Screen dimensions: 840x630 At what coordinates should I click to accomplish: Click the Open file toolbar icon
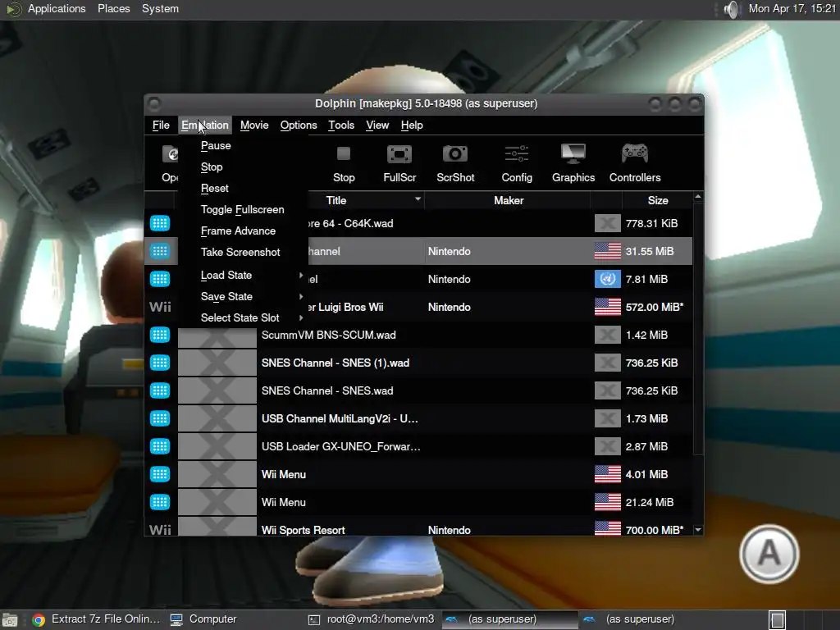click(171, 154)
